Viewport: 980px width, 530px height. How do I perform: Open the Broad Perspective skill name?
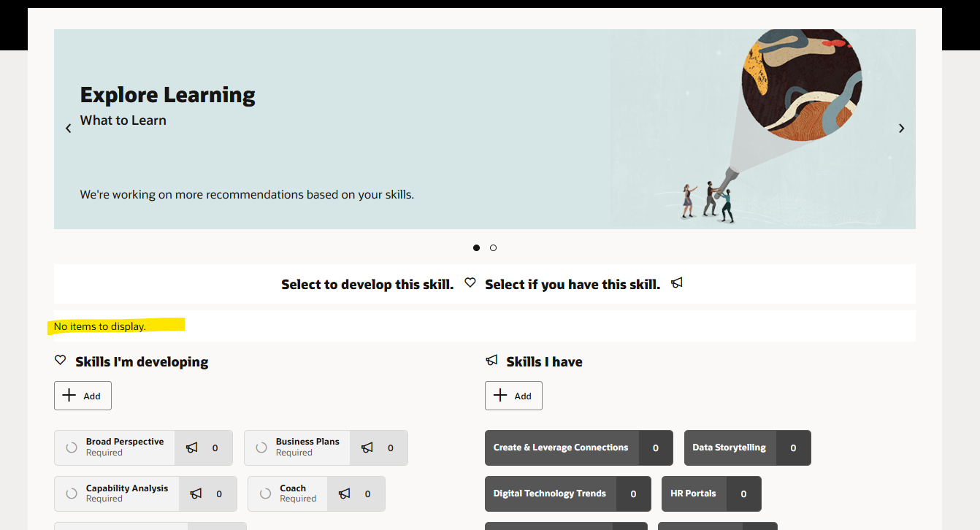click(x=125, y=442)
